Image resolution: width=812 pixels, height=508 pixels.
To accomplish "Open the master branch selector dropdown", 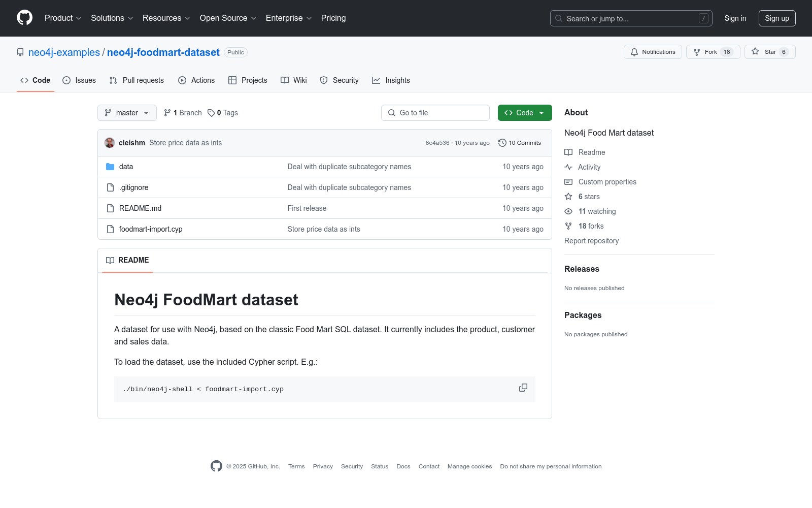I will (x=127, y=113).
